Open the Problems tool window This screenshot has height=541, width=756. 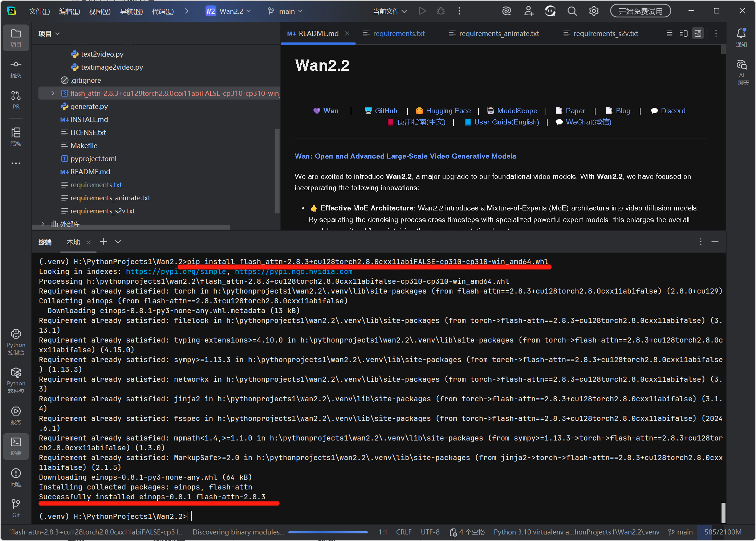(16, 477)
